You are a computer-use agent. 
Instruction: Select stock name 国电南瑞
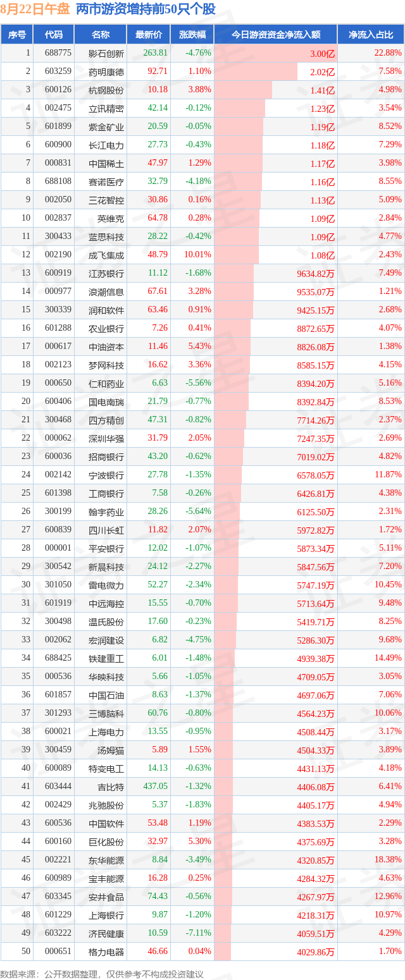(106, 402)
